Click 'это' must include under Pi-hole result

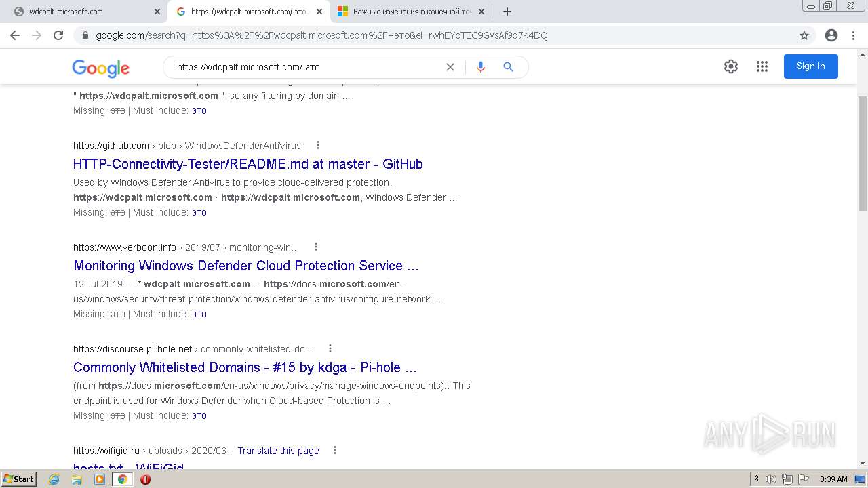point(199,416)
